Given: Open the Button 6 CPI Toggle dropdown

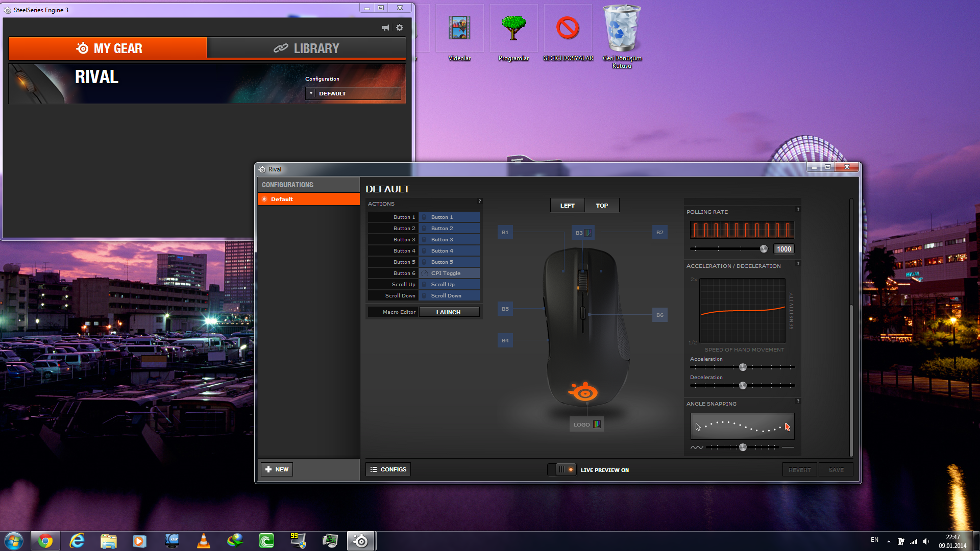Looking at the screenshot, I should tap(449, 273).
